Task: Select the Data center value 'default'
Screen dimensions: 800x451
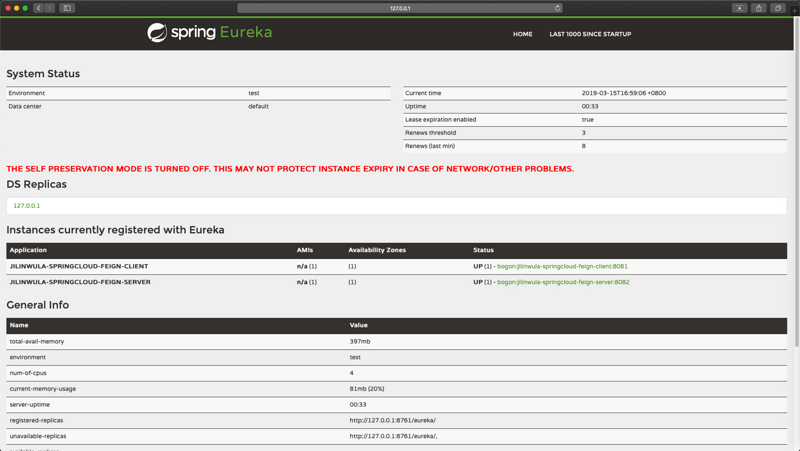Action: pyautogui.click(x=258, y=107)
